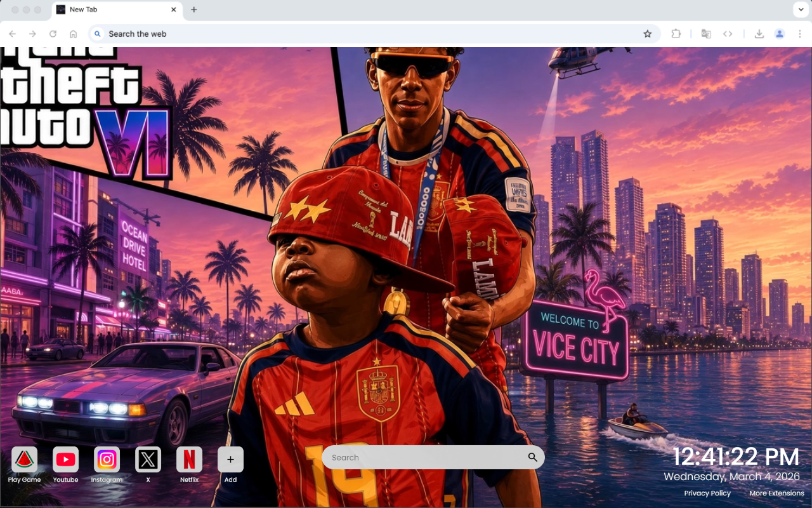Bookmark this tab with the star icon
The width and height of the screenshot is (812, 508).
tap(647, 34)
